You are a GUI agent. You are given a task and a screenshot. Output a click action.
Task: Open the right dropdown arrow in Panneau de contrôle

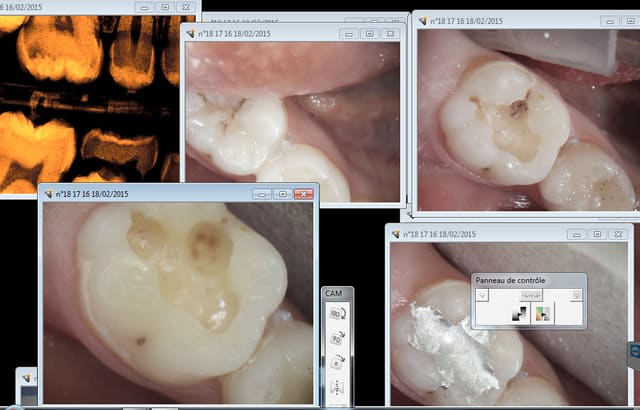click(x=576, y=295)
